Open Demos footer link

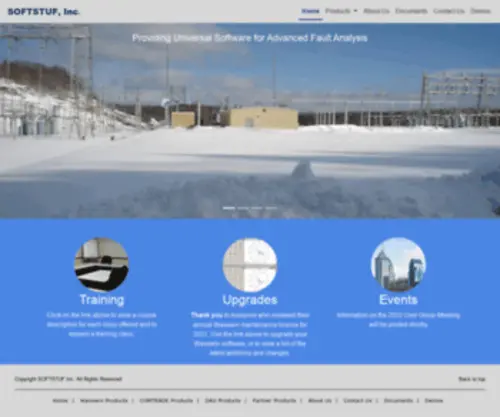[434, 400]
